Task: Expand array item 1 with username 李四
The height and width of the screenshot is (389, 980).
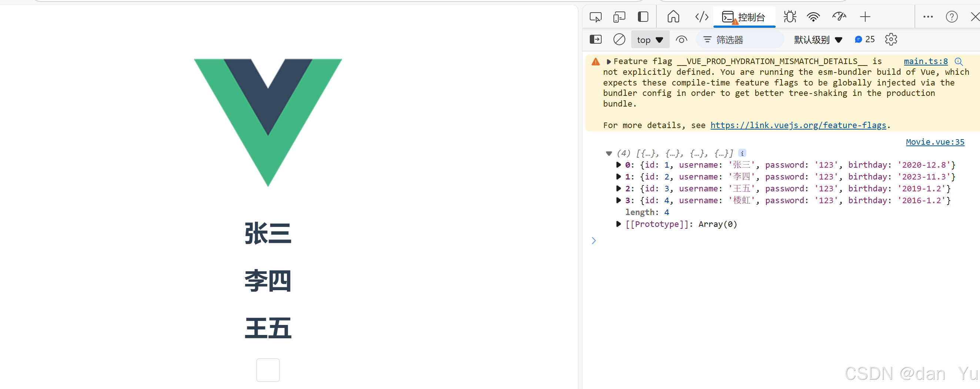Action: 619,177
